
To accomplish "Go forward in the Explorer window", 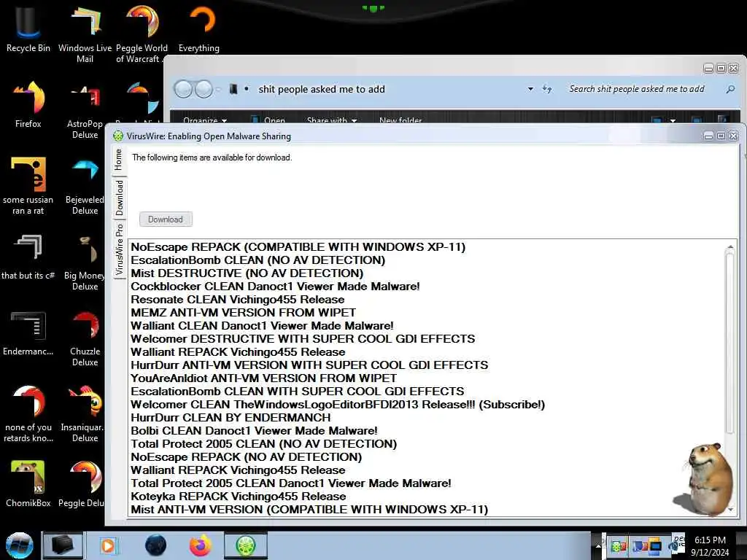I will [204, 89].
